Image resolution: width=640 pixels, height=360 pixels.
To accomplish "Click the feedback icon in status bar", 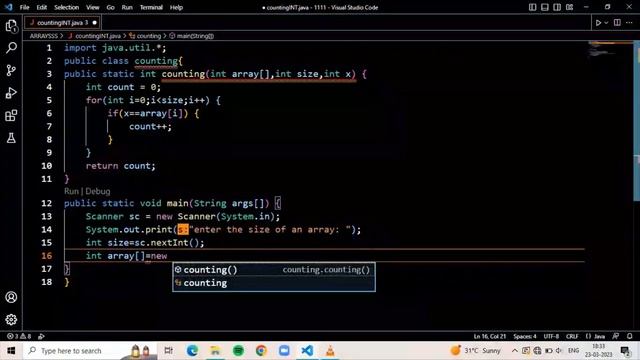I will pyautogui.click(x=616, y=336).
